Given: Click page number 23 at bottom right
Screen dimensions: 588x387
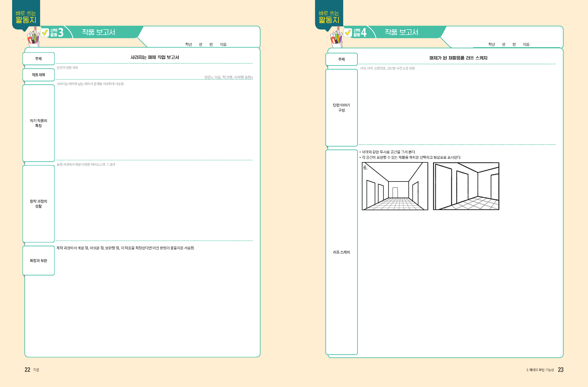Looking at the screenshot, I should pyautogui.click(x=561, y=370).
